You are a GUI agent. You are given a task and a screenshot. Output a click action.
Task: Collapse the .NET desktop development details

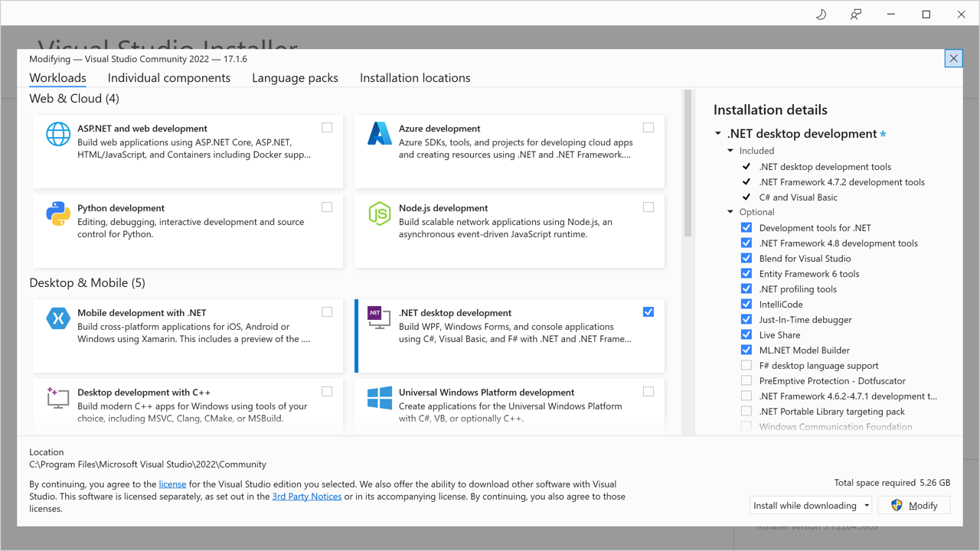tap(718, 134)
